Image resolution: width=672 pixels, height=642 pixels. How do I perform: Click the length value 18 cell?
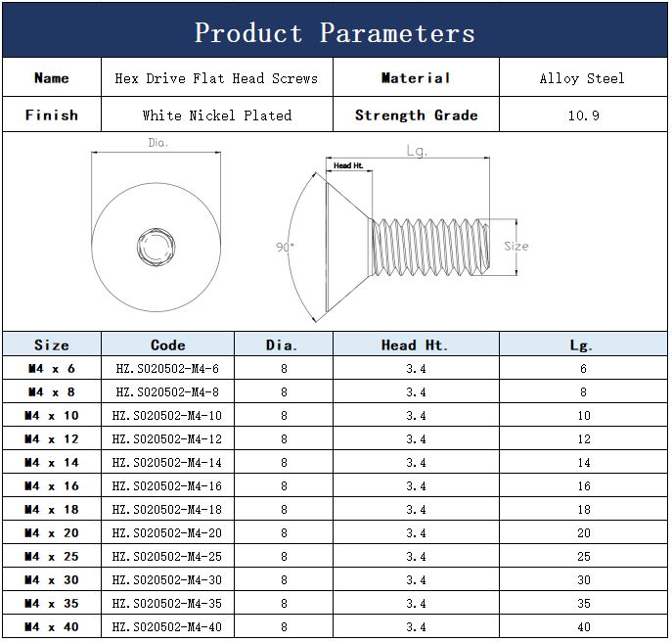(583, 510)
